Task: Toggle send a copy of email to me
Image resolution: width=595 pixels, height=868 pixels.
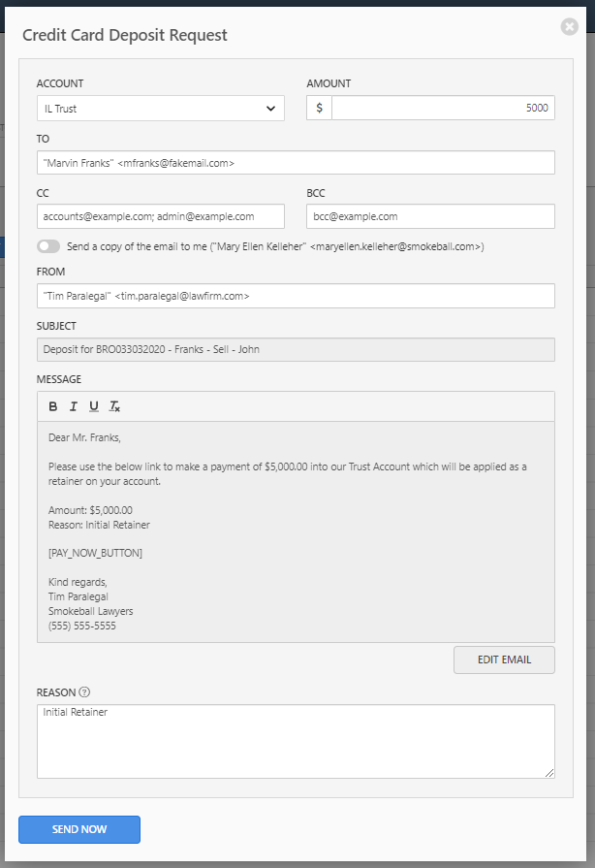Action: click(x=48, y=246)
